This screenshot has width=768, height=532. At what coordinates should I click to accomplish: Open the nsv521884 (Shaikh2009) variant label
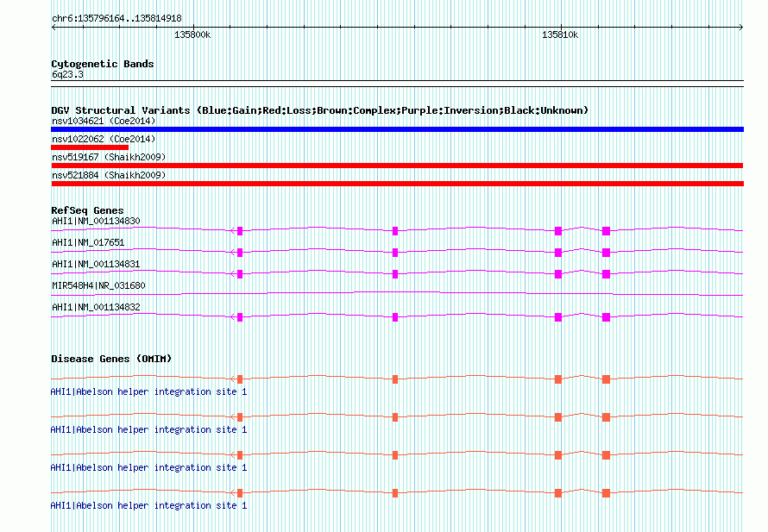(109, 175)
